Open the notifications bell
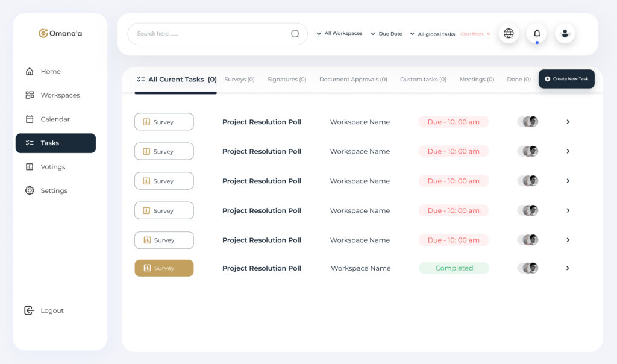Screen dimensions: 617x364 (537, 33)
